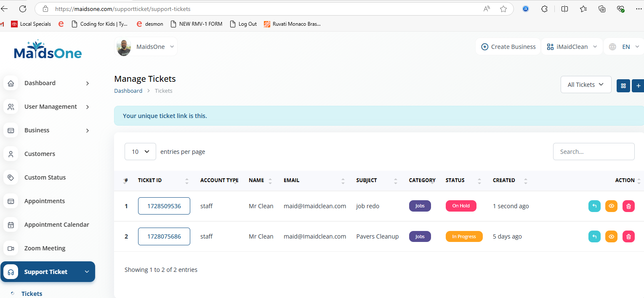Click the ticket Search field
Screen dimensions: 644x298
[593, 152]
